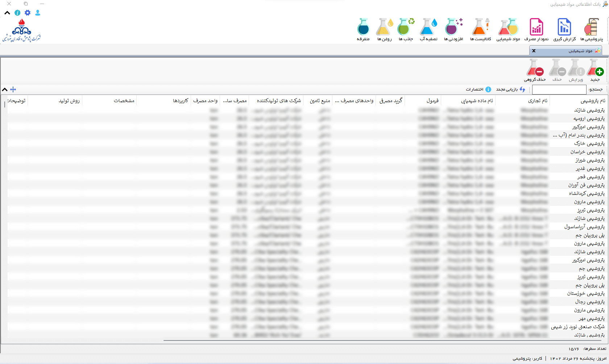609x364 pixels.
Task: Sort by واحد مصرف column header
Action: [x=205, y=101]
